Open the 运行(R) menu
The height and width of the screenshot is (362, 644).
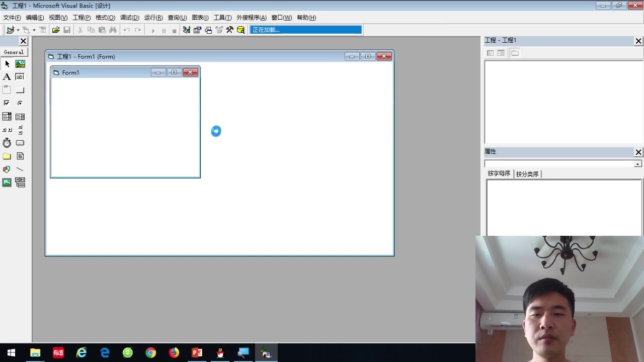coord(153,18)
